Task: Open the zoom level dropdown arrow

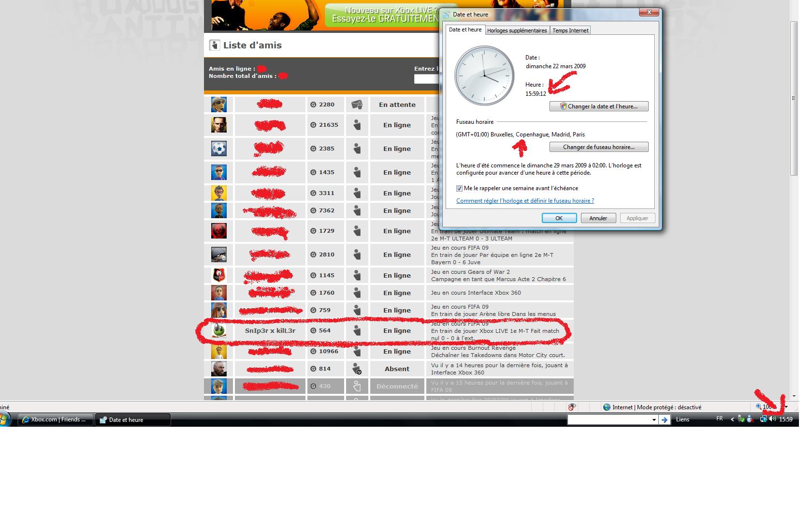Action: (786, 407)
